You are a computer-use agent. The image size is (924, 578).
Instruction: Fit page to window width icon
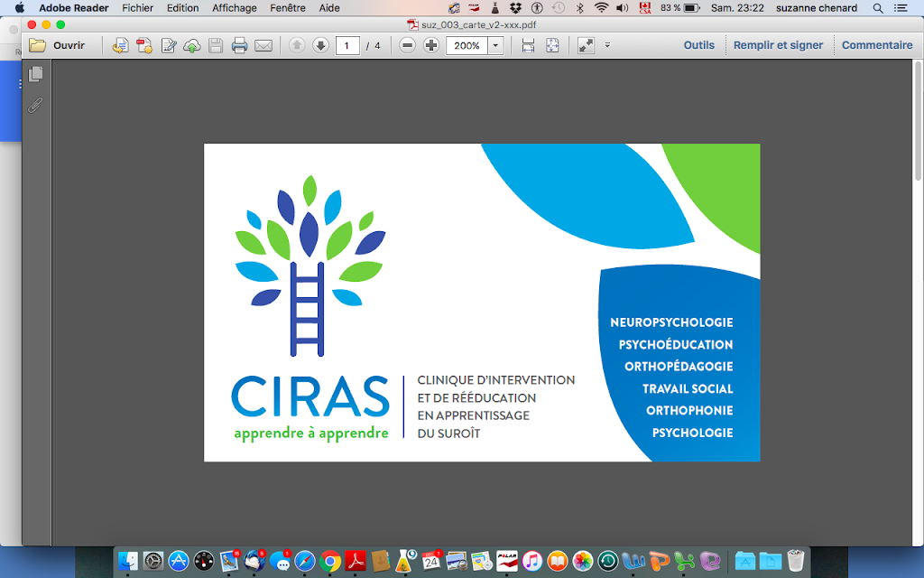pyautogui.click(x=528, y=45)
